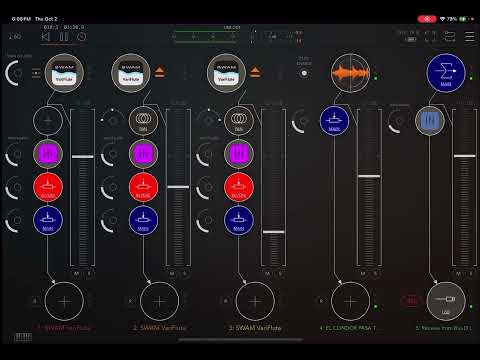Mute the EL CONDOR PASA channel

(x=363, y=274)
